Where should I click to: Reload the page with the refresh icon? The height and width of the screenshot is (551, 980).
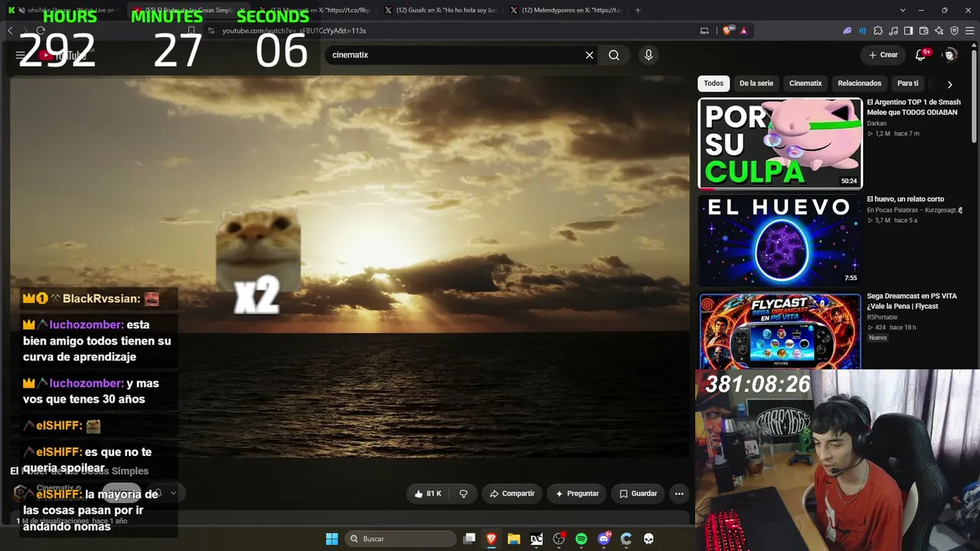pyautogui.click(x=41, y=31)
